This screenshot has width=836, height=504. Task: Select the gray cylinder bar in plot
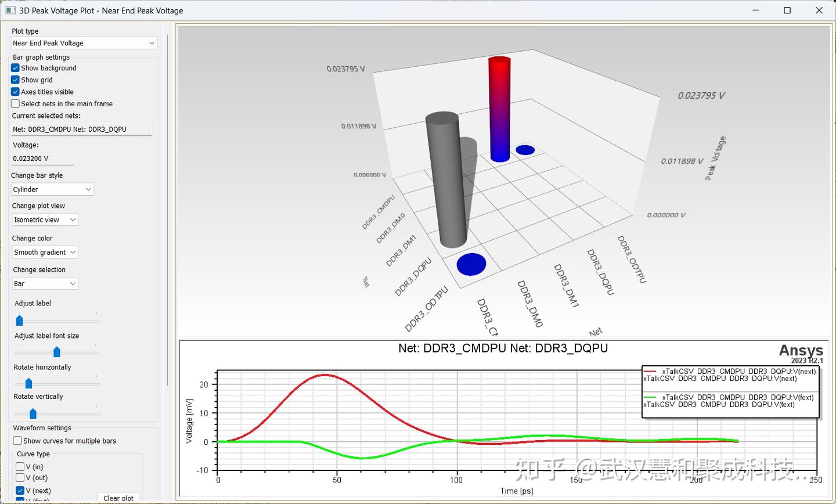[446, 180]
